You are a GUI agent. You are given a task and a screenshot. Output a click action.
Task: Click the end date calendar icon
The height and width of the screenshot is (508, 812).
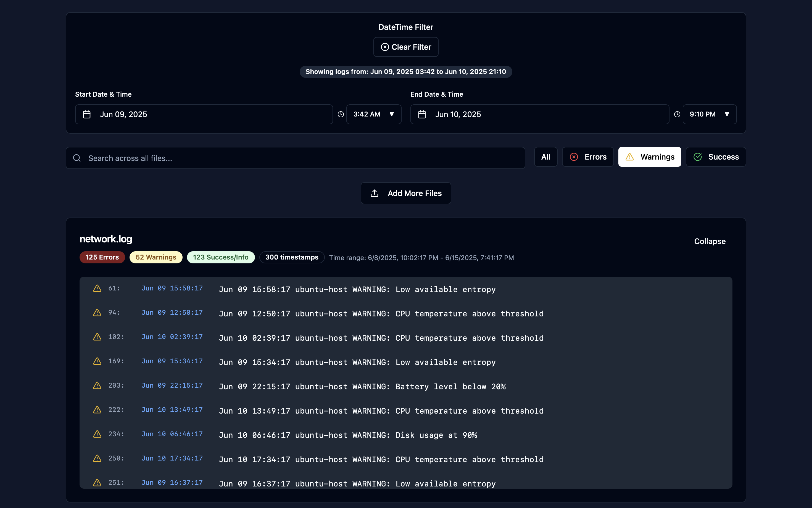(x=422, y=114)
